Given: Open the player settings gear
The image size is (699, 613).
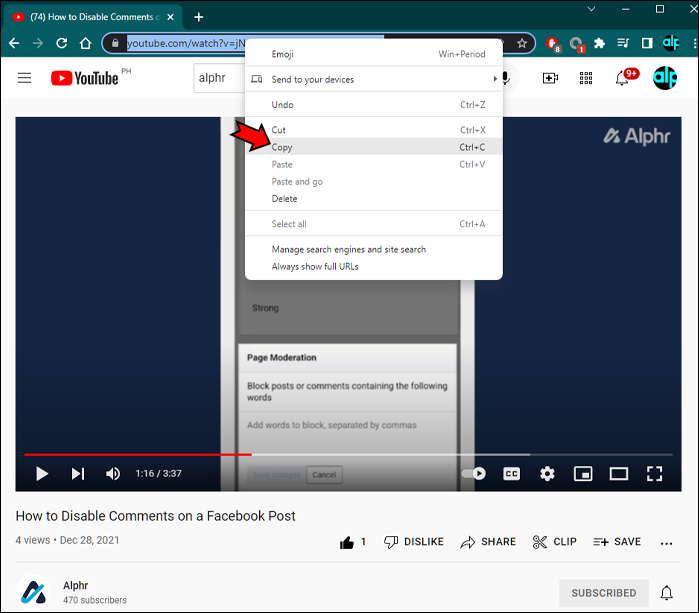Looking at the screenshot, I should 547,473.
